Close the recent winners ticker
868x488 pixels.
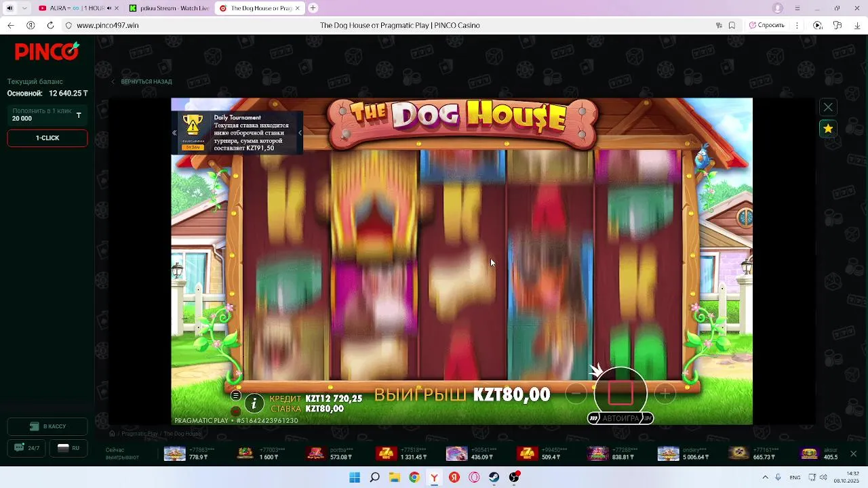point(853,453)
